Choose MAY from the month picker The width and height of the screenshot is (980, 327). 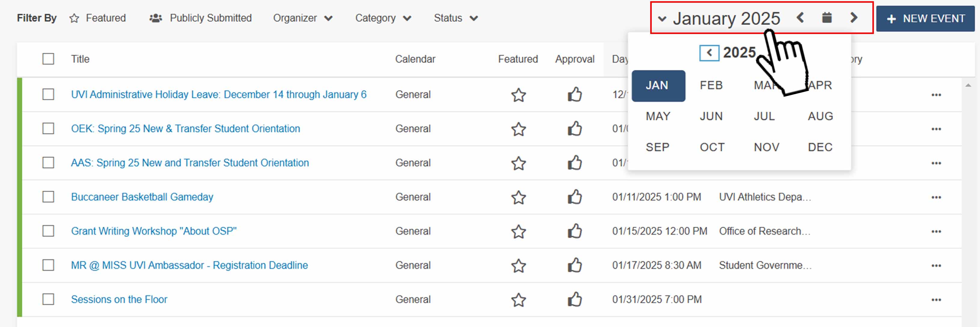tap(658, 116)
